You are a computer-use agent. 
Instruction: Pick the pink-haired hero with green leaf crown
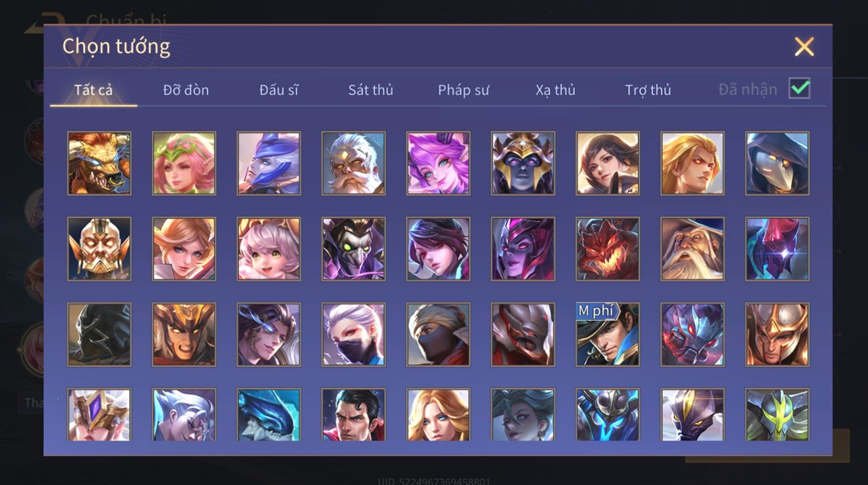pos(184,163)
